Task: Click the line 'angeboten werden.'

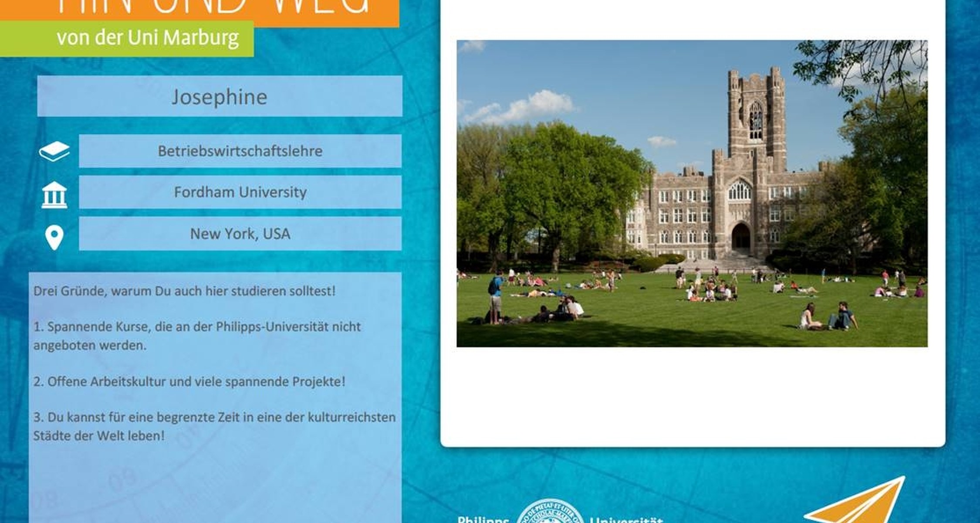Action: point(90,346)
